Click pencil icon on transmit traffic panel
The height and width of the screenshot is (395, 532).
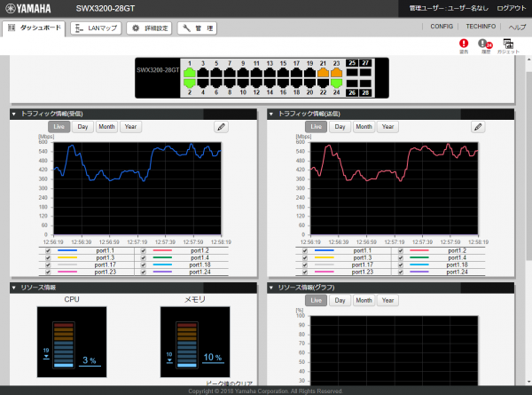478,127
